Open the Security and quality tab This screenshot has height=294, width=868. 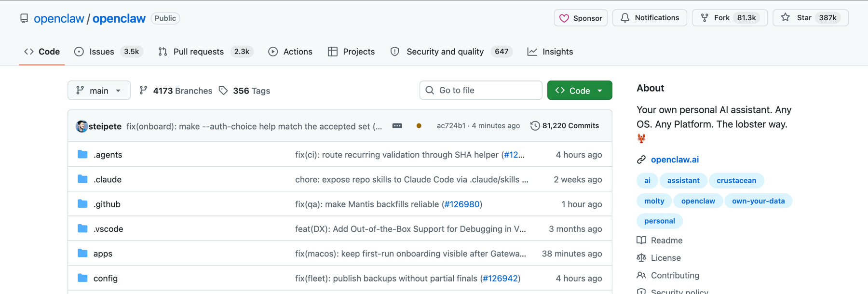pyautogui.click(x=451, y=52)
